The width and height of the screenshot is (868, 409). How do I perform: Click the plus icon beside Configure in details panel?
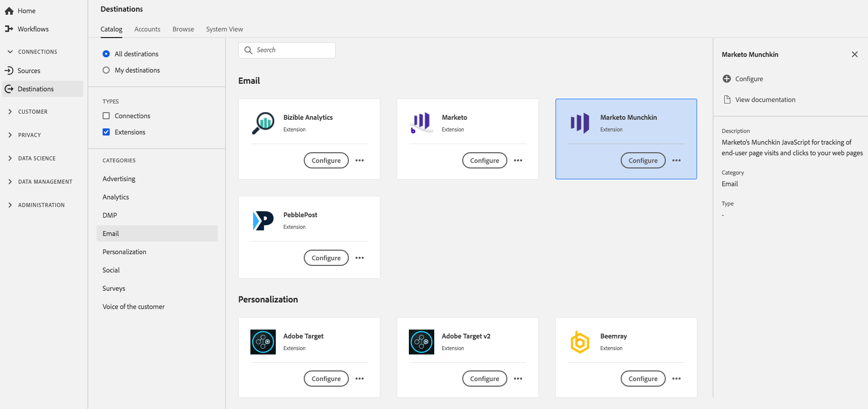click(x=727, y=79)
